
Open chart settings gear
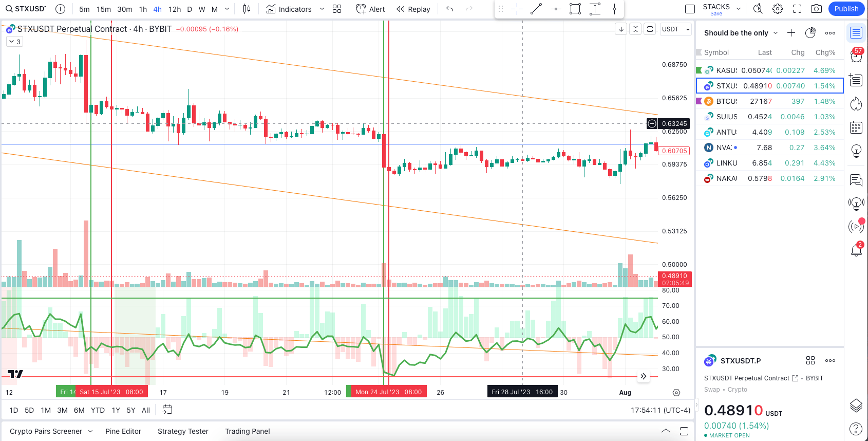tap(778, 9)
